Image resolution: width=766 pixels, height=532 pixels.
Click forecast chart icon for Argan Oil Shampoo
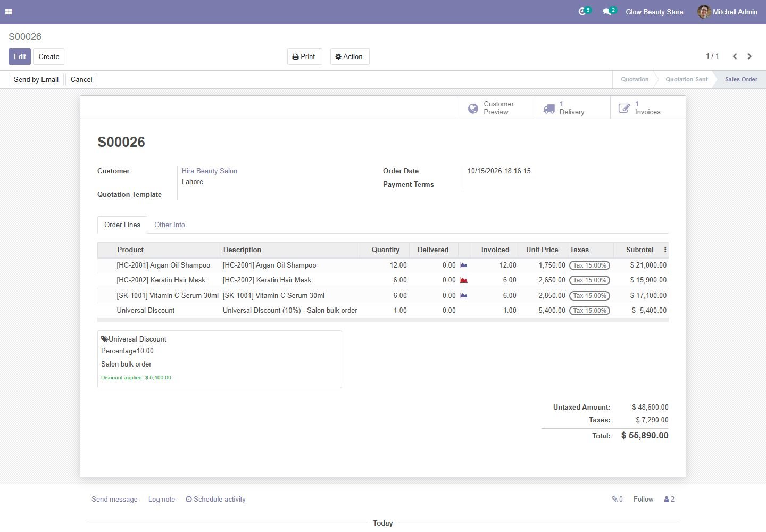(463, 265)
